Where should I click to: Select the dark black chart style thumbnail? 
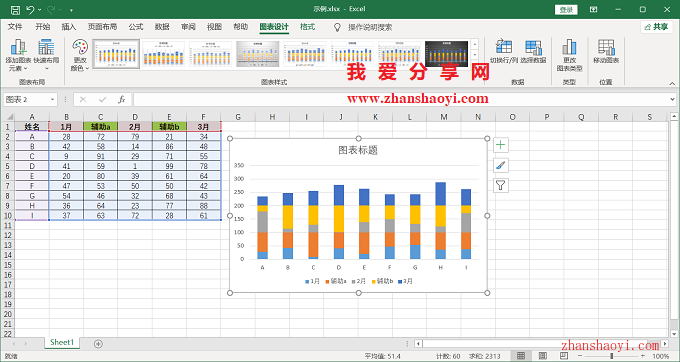click(x=446, y=54)
